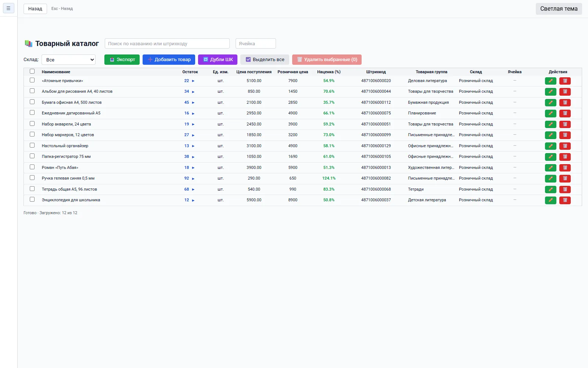Viewport: 588px width, 368px height.
Task: Delete the Ручка гелевая синяя row
Action: coord(565,178)
